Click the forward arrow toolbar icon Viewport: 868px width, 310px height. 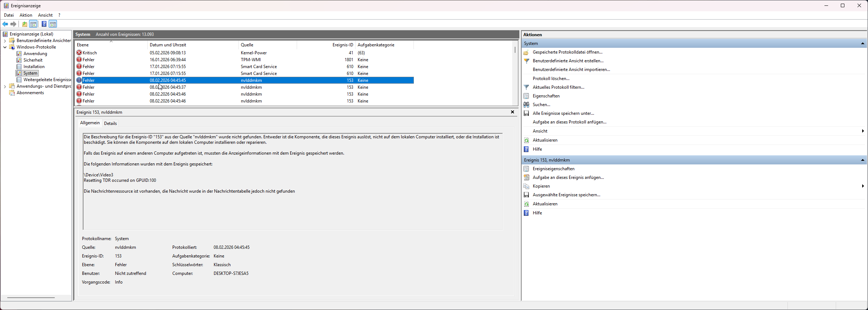(13, 24)
